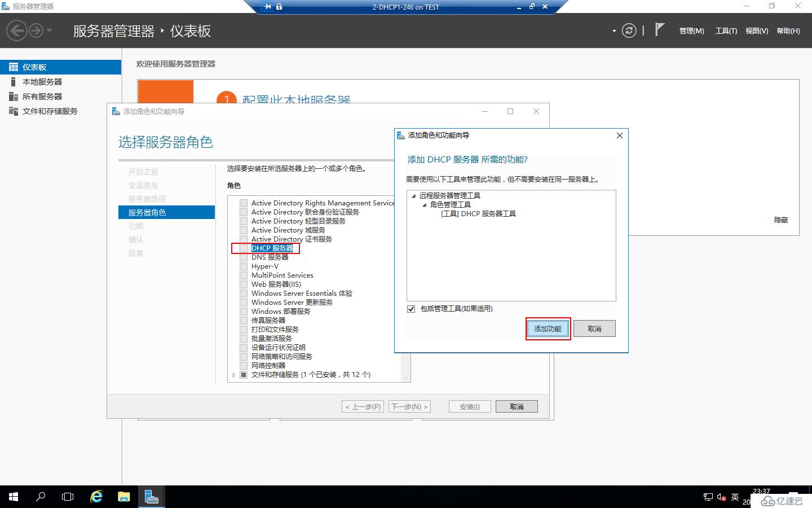The width and height of the screenshot is (812, 508).
Task: Select [工具] DHCP 服务器工具 entry
Action: (x=478, y=214)
